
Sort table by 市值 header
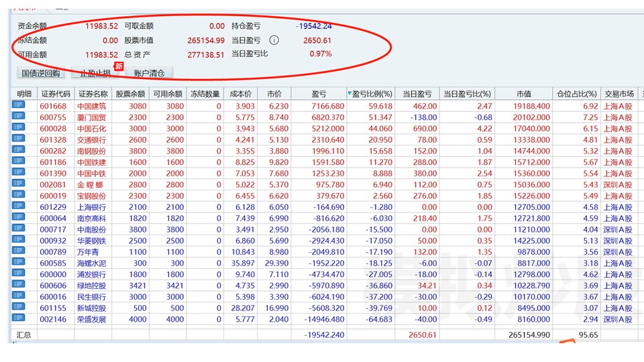click(524, 94)
